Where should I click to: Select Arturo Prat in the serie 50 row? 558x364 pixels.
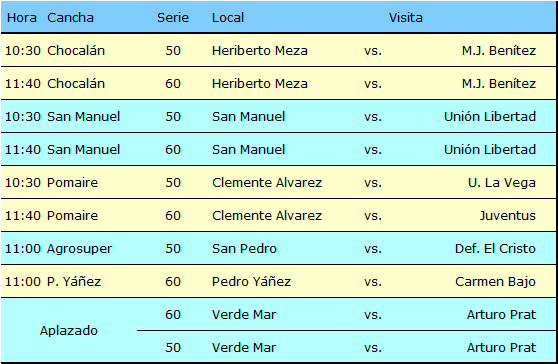click(x=501, y=348)
